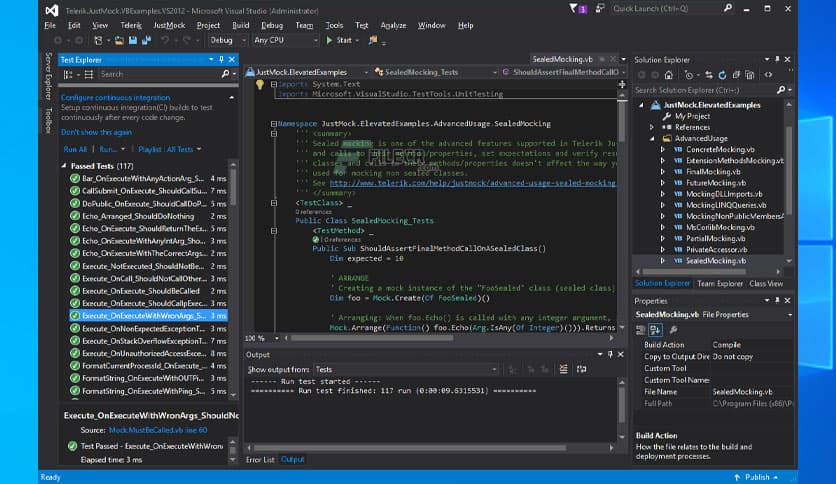The width and height of the screenshot is (836, 484).
Task: Collapse the Namespace code block toggle
Action: click(272, 124)
